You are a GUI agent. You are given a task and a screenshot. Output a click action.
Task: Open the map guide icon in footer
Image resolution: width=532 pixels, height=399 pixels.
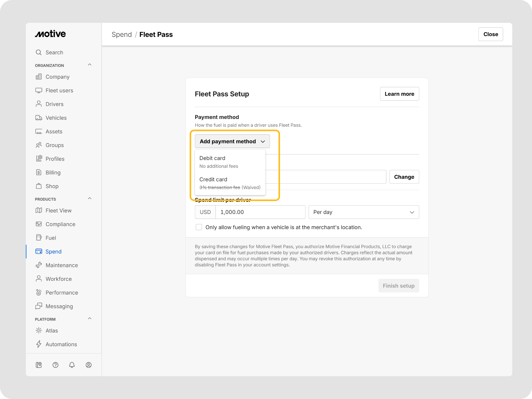click(x=39, y=365)
